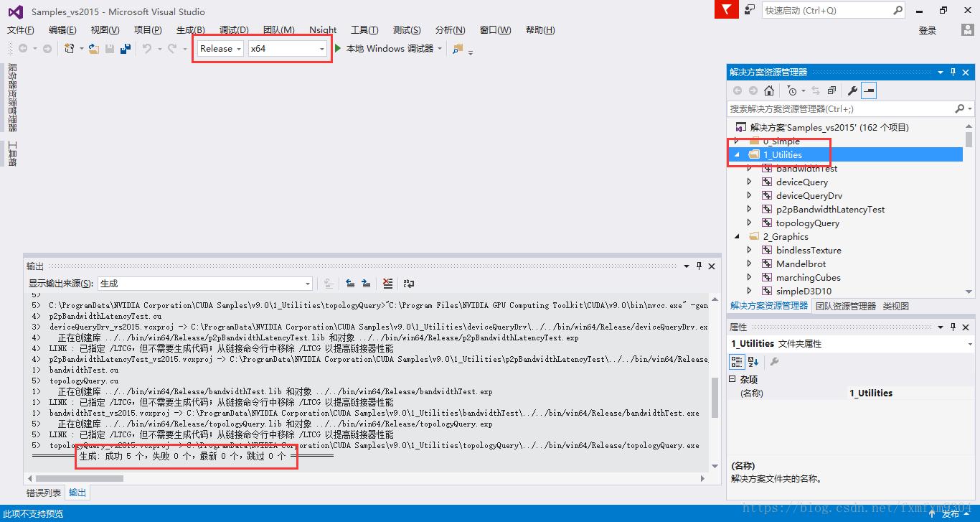Pin the Output panel auto-hide pushpin
This screenshot has height=522, width=980.
pos(699,266)
